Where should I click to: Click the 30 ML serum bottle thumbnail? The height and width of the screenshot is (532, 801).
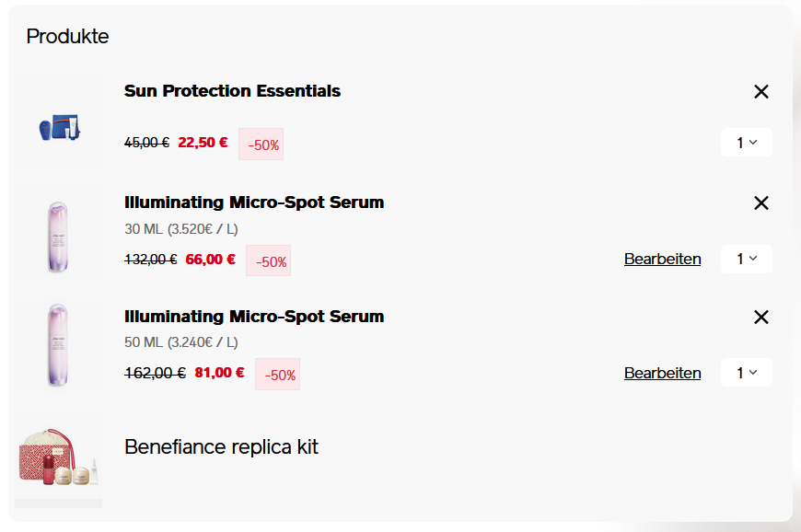pos(57,237)
